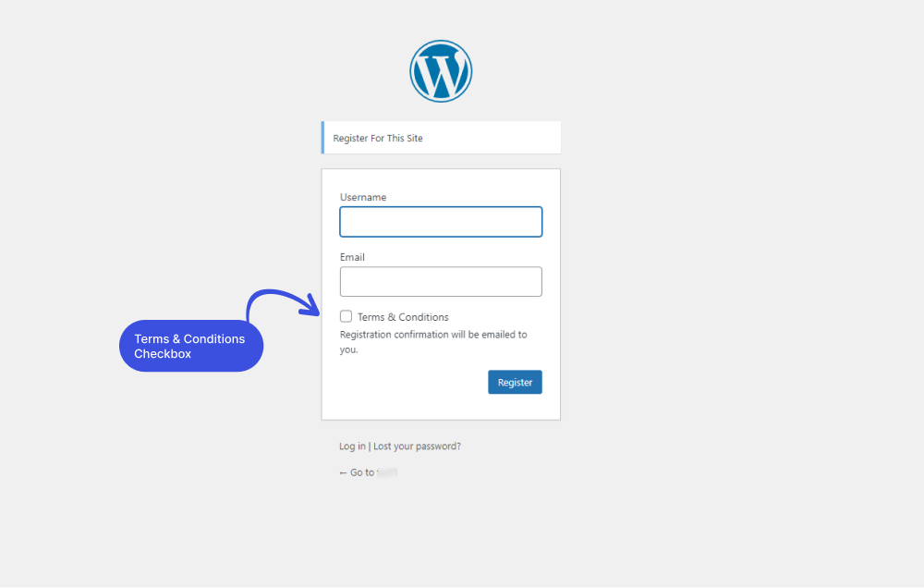Select the Email input field
The width and height of the screenshot is (924, 588).
pyautogui.click(x=441, y=281)
